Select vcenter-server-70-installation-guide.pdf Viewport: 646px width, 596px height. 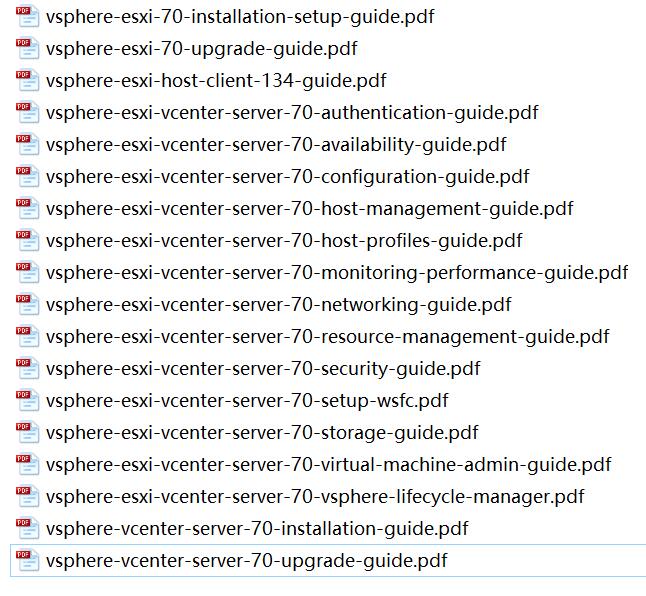(257, 529)
